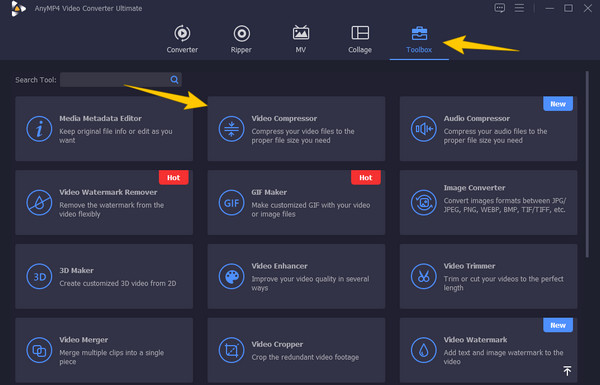Click "Convert images formats" description
Image resolution: width=600 pixels, height=385 pixels.
[x=505, y=205]
